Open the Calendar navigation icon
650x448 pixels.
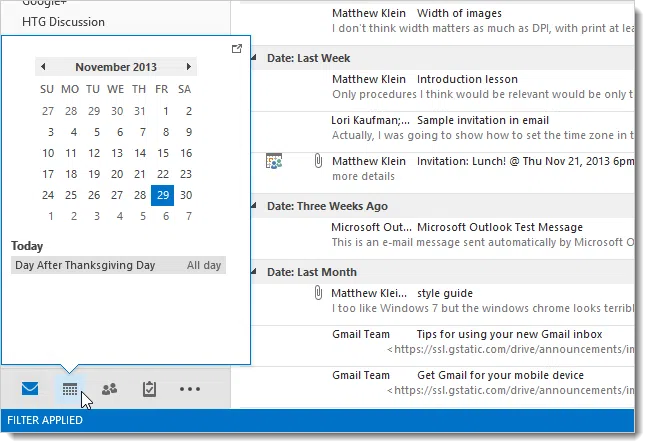(70, 389)
